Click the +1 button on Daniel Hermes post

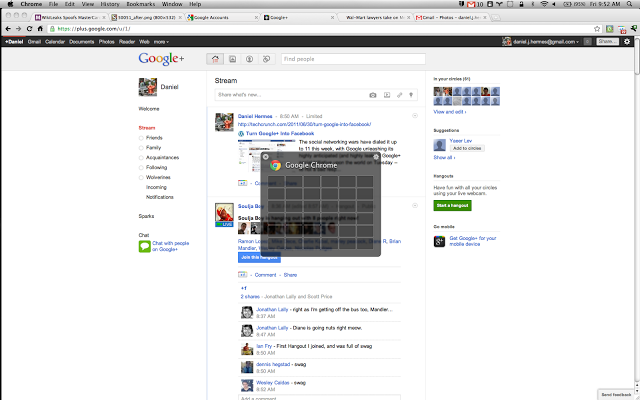(x=242, y=183)
